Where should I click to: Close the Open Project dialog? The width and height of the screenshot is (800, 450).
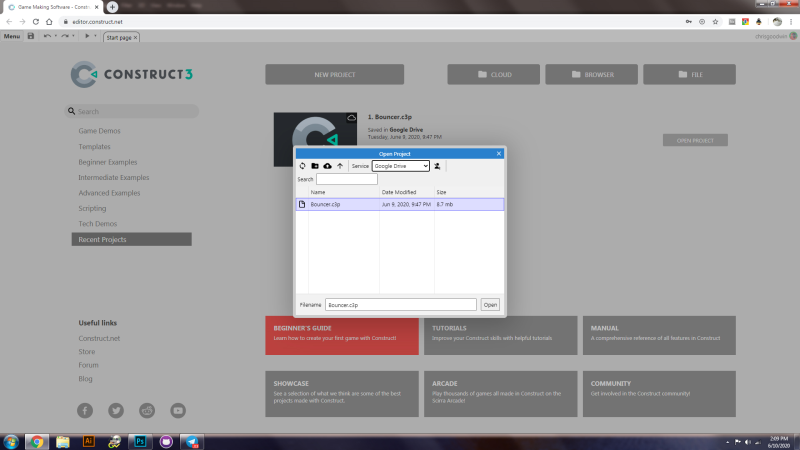click(x=498, y=154)
